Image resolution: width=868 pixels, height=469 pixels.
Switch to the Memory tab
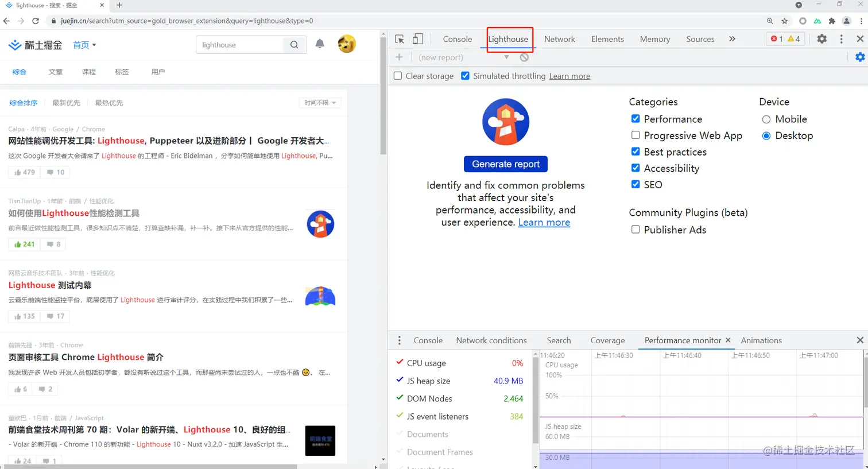click(655, 39)
